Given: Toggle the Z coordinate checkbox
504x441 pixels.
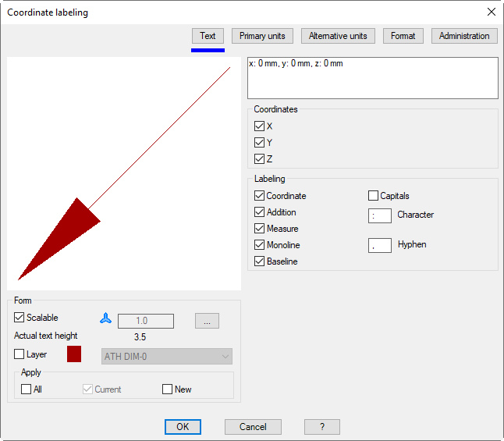Looking at the screenshot, I should pos(259,159).
